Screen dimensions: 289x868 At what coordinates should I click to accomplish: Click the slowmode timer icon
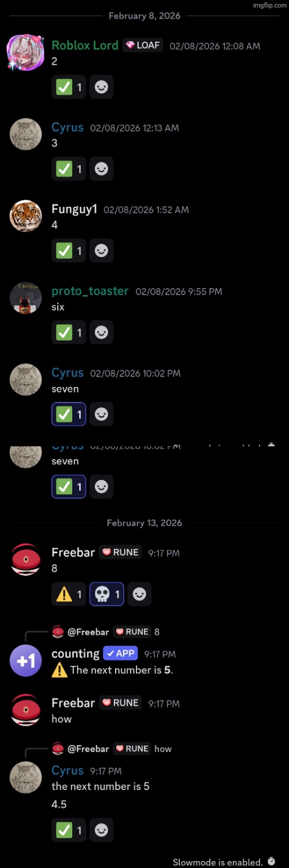click(x=272, y=862)
